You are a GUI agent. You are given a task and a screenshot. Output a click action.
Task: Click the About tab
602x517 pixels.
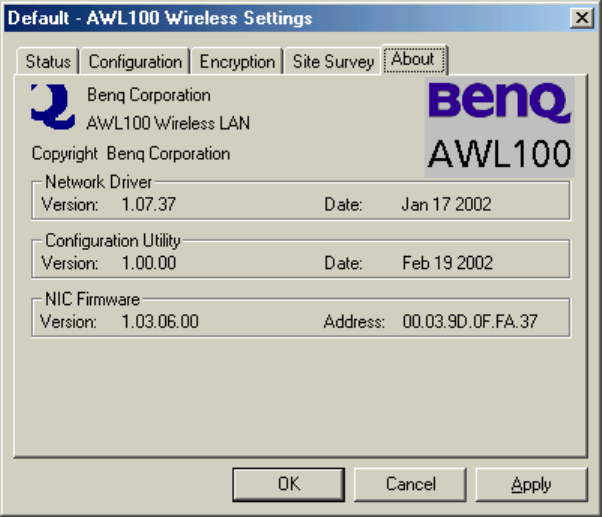[x=414, y=59]
